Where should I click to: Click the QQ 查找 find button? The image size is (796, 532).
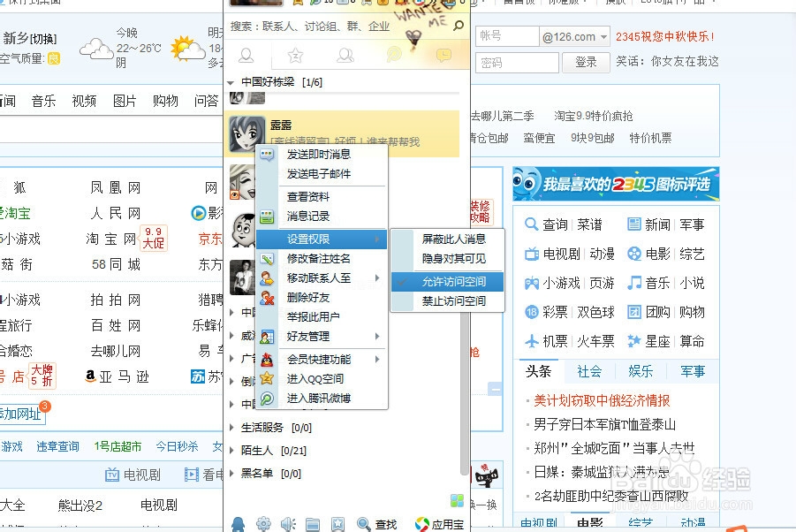click(x=376, y=524)
